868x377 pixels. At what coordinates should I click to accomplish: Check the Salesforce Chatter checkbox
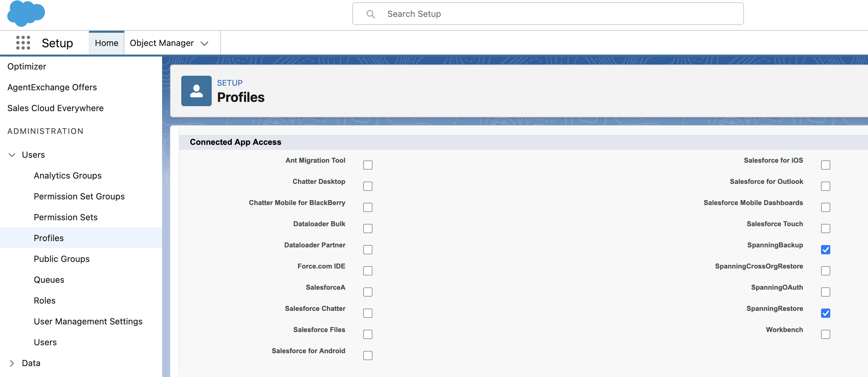point(368,313)
